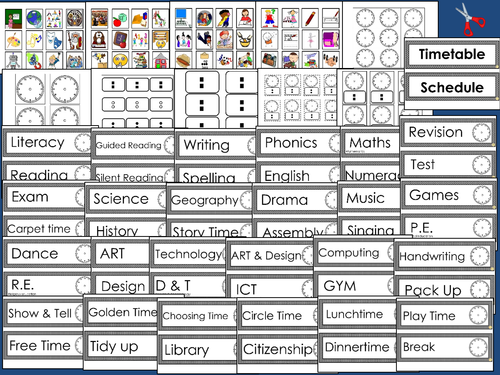Viewport: 500px width, 375px height.
Task: Select the Timetable heading card
Action: tap(452, 54)
